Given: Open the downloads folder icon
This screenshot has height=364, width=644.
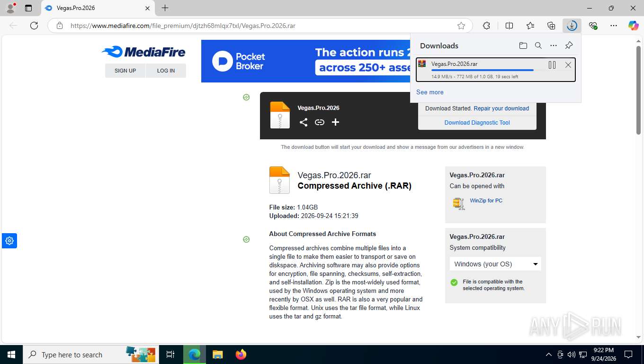Looking at the screenshot, I should [x=523, y=45].
